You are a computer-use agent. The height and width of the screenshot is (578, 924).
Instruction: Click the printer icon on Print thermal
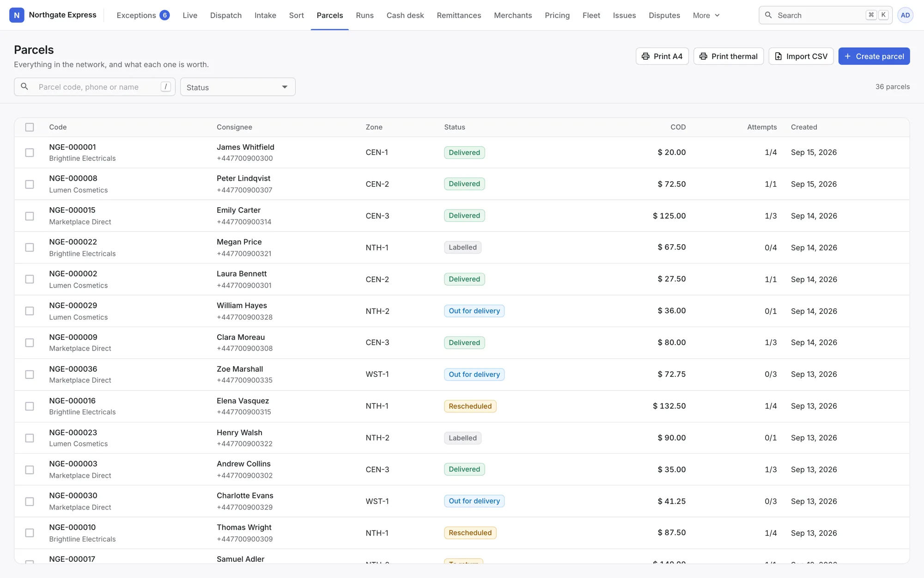click(x=703, y=56)
